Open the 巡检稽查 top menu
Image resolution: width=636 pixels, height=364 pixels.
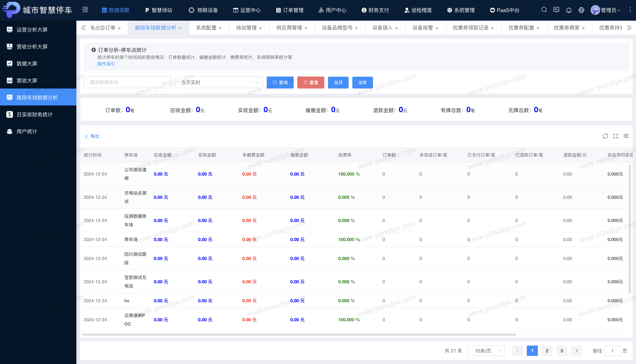point(418,10)
